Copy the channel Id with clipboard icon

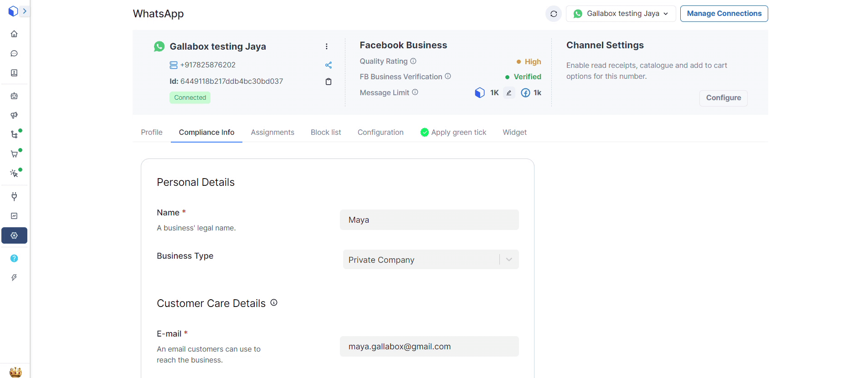328,82
